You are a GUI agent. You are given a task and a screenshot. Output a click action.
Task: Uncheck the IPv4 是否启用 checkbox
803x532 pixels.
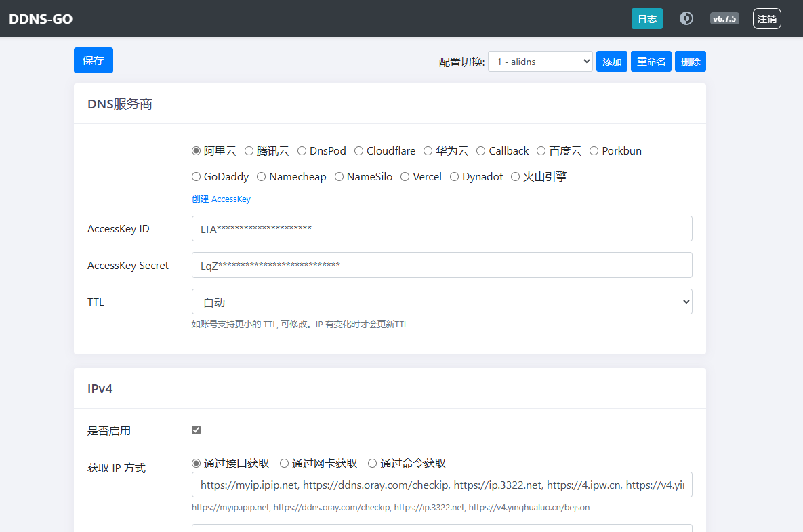click(197, 430)
